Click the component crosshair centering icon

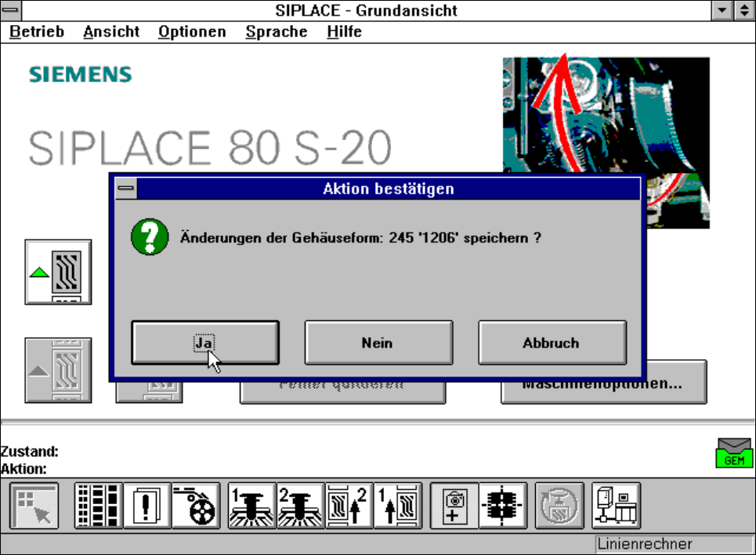pos(503,506)
